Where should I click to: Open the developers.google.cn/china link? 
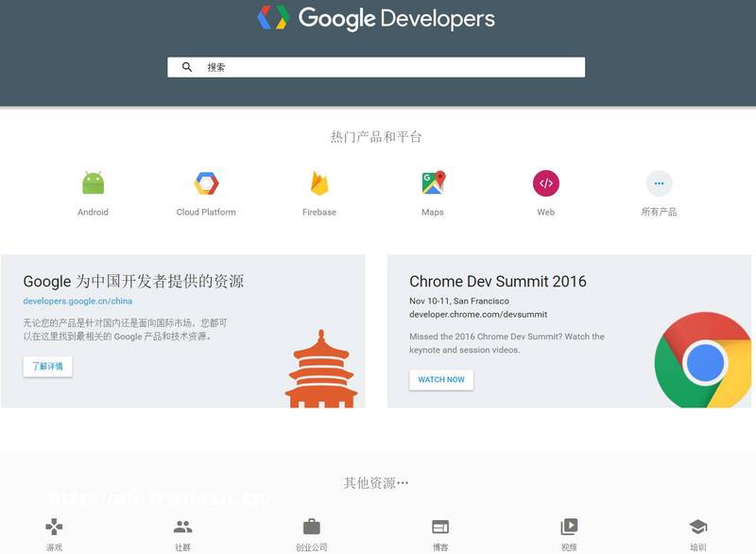[x=77, y=301]
